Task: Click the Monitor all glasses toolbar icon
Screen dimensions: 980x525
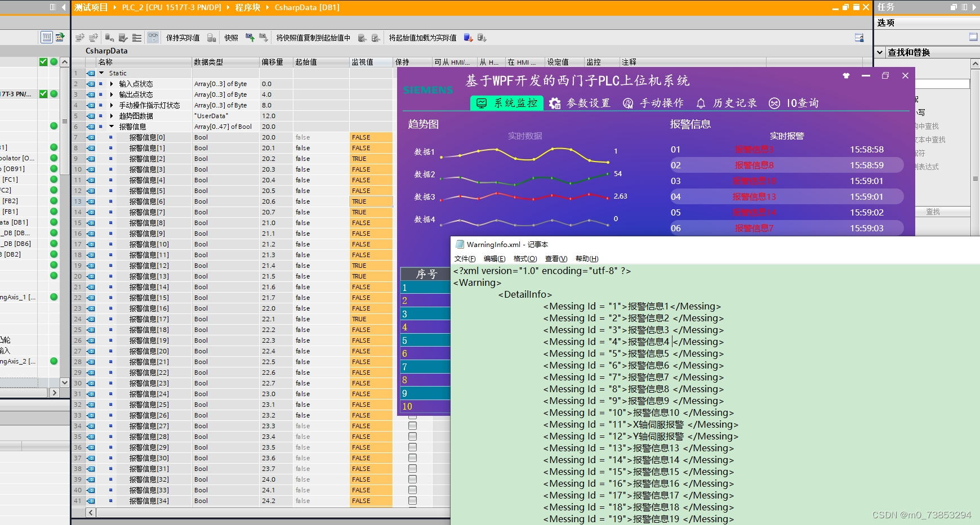Action: point(153,38)
